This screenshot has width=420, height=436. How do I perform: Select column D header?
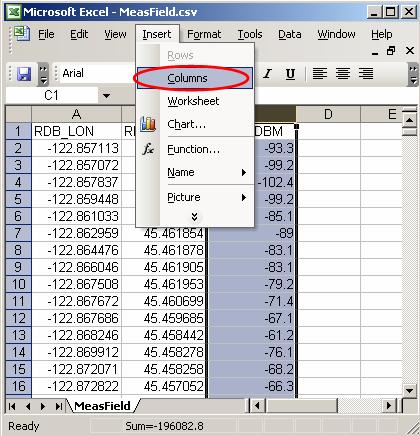click(328, 114)
